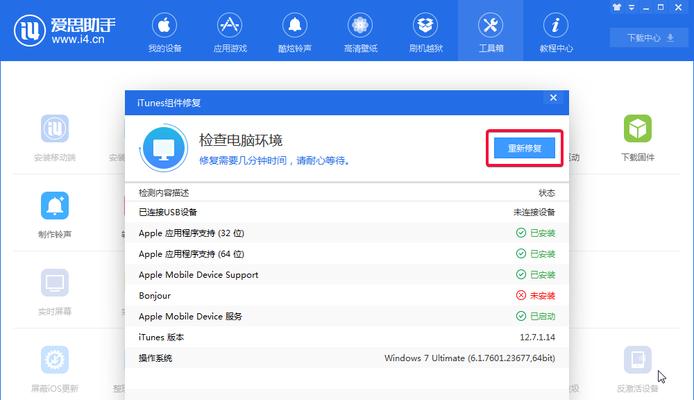The width and height of the screenshot is (694, 400).
Task: Select the 已连接USB设备 row
Action: coord(347,212)
